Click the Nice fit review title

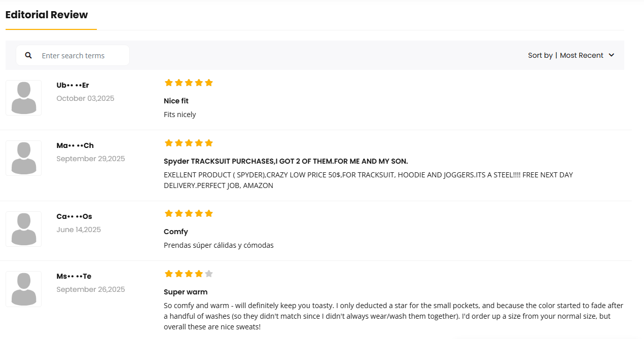[x=176, y=101]
